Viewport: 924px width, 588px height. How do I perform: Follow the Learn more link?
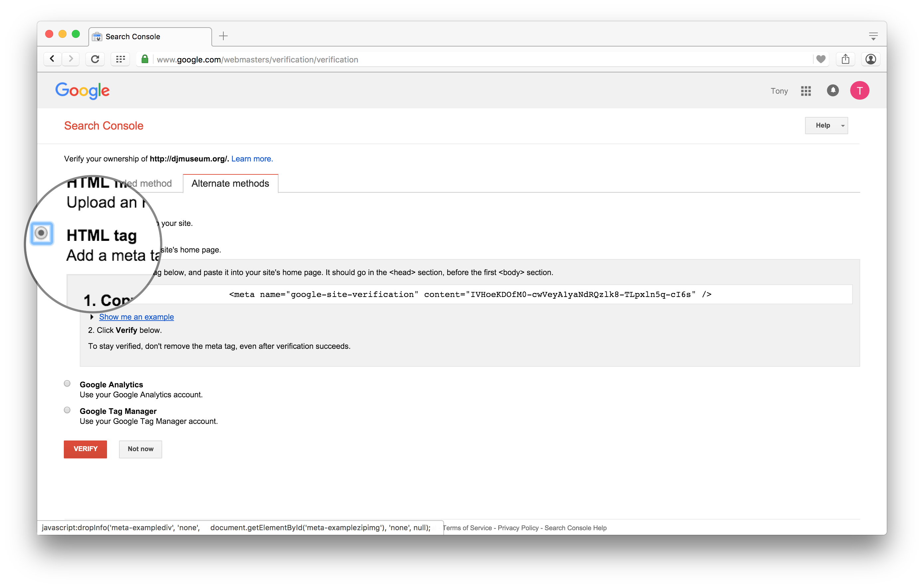[252, 159]
